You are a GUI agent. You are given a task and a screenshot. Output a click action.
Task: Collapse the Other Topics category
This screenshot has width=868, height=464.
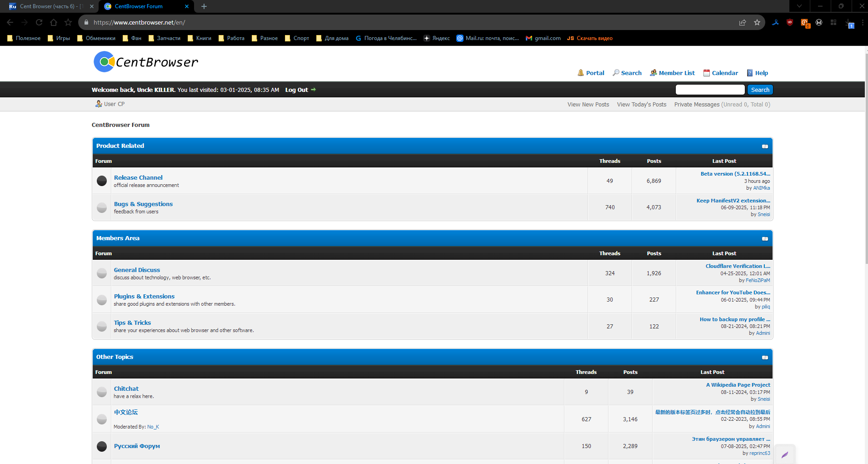(765, 358)
